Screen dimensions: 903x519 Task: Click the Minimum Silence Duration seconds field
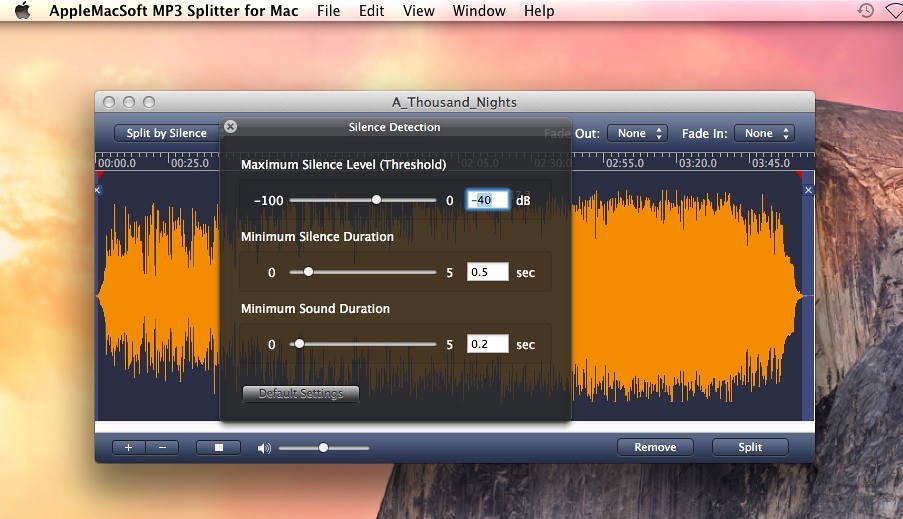pyautogui.click(x=487, y=272)
